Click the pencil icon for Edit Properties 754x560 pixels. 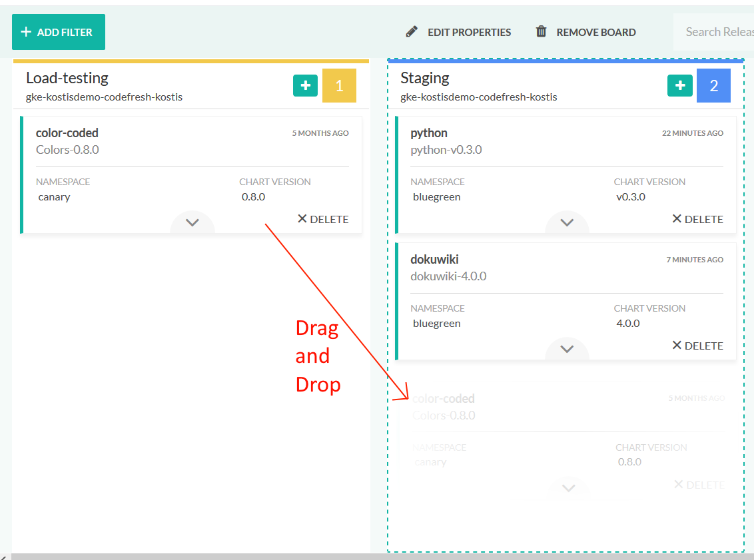[412, 31]
